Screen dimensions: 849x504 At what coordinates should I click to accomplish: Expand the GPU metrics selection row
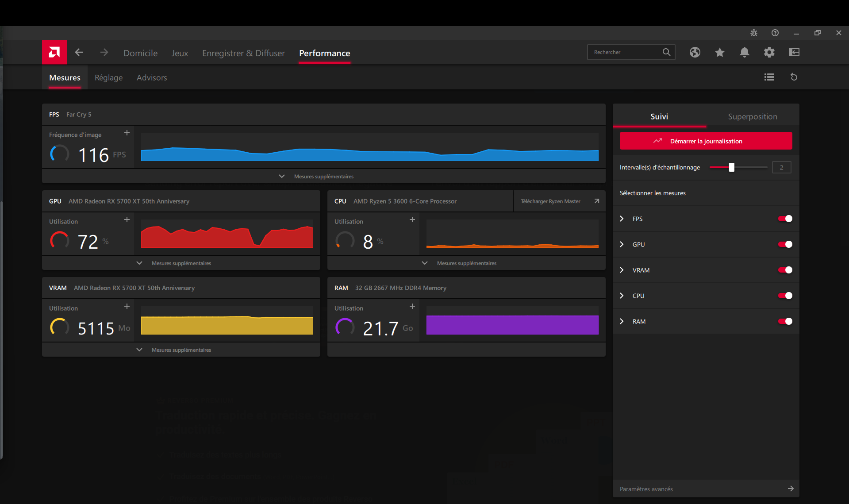622,244
